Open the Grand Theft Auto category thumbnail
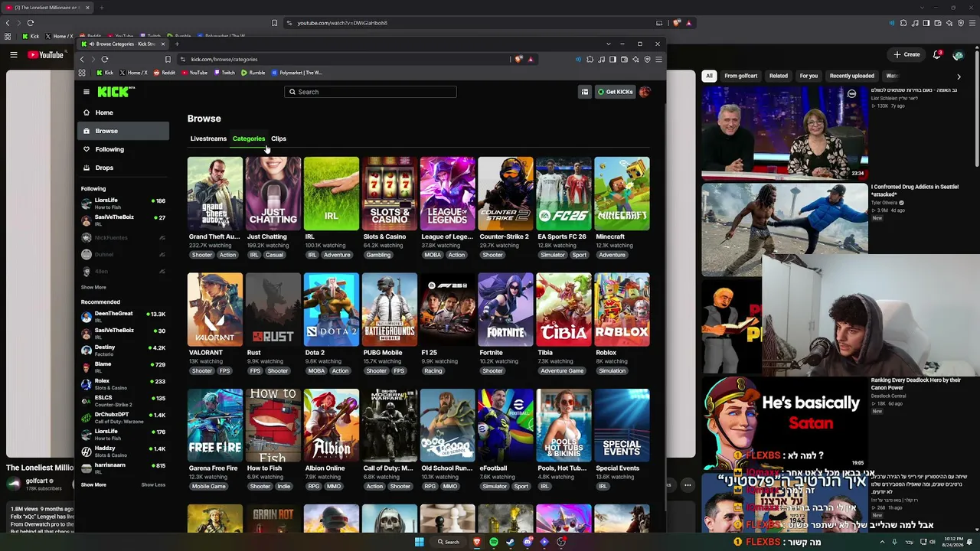The image size is (980, 551). click(215, 194)
